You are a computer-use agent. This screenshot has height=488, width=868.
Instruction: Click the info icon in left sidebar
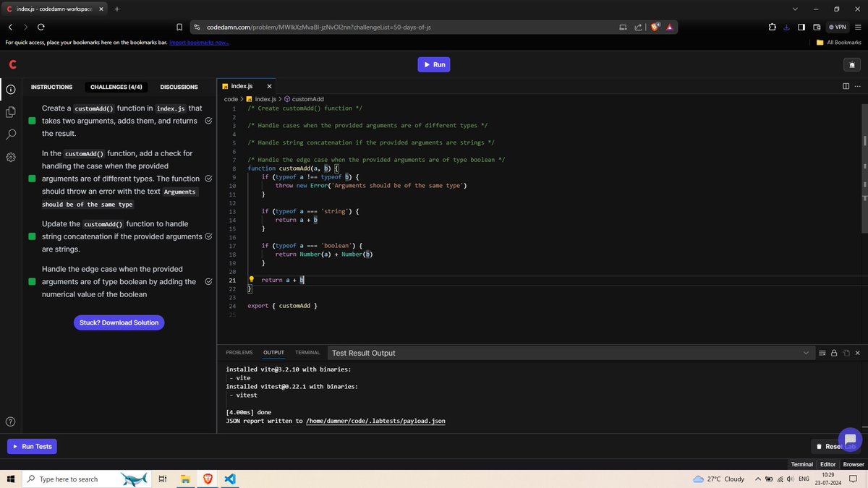(x=11, y=90)
